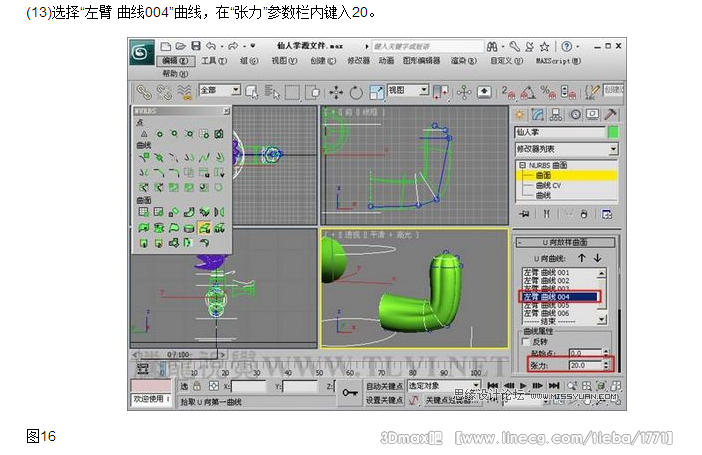
Task: Collapse the NURBS surface tree node
Action: [522, 165]
